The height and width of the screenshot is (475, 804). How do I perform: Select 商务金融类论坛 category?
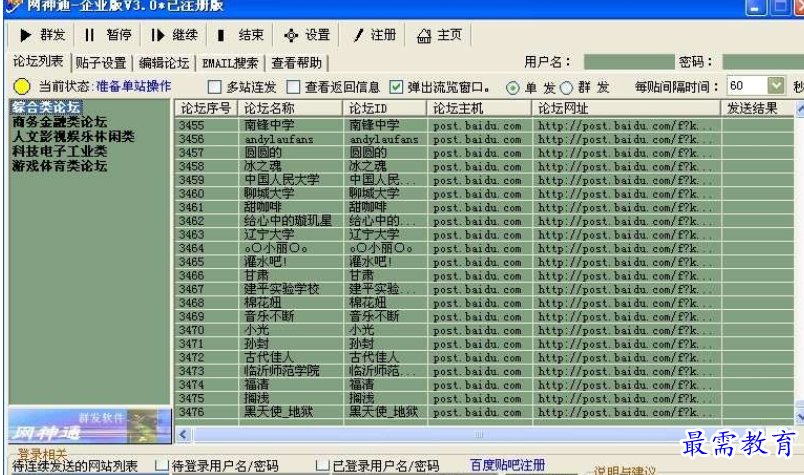59,122
